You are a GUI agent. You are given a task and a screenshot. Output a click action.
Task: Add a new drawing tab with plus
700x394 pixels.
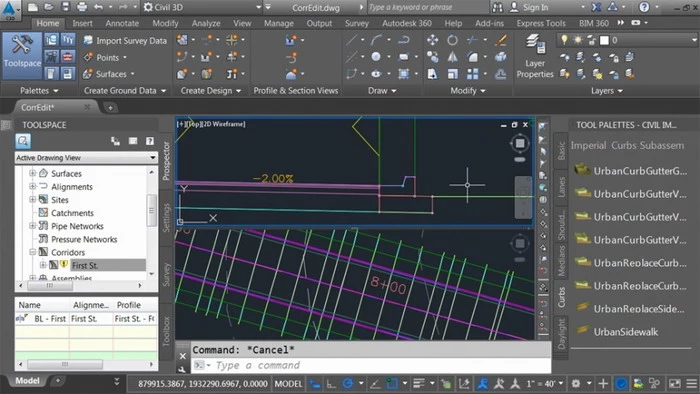[x=110, y=108]
